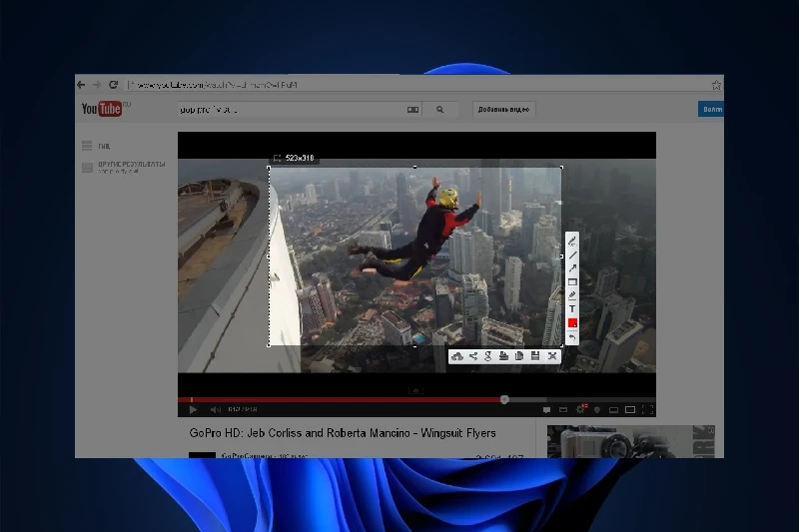This screenshot has width=799, height=532.
Task: Print the selected screenshot
Action: [504, 356]
